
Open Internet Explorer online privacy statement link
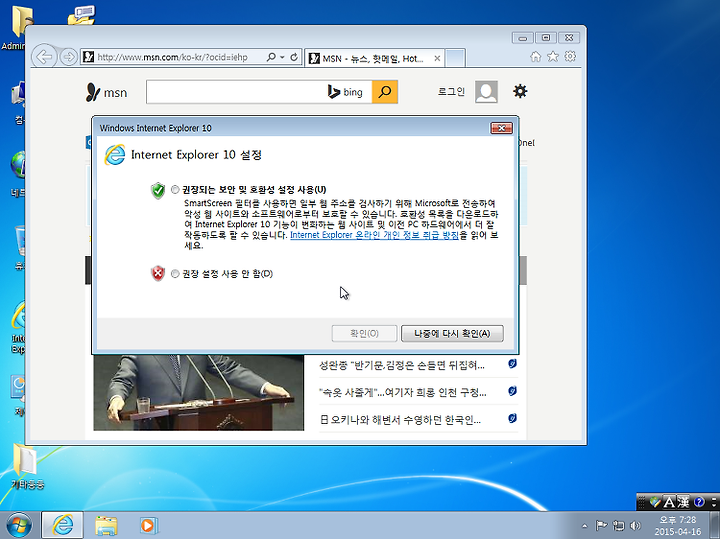click(374, 235)
